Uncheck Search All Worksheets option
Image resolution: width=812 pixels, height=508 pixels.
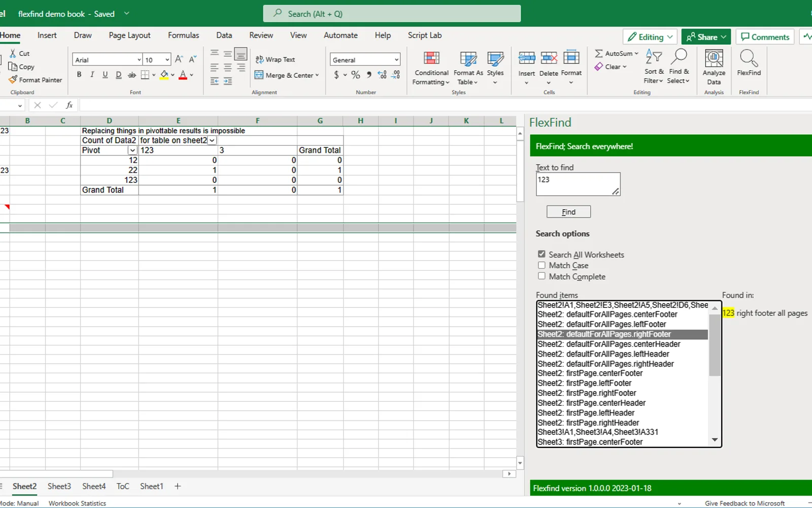point(542,254)
